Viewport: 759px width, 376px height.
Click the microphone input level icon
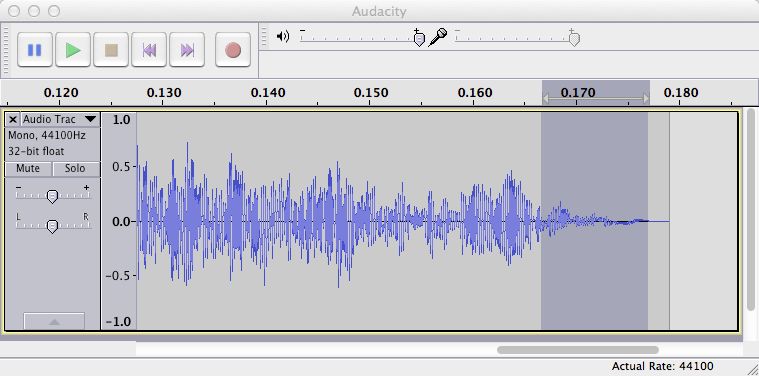438,37
